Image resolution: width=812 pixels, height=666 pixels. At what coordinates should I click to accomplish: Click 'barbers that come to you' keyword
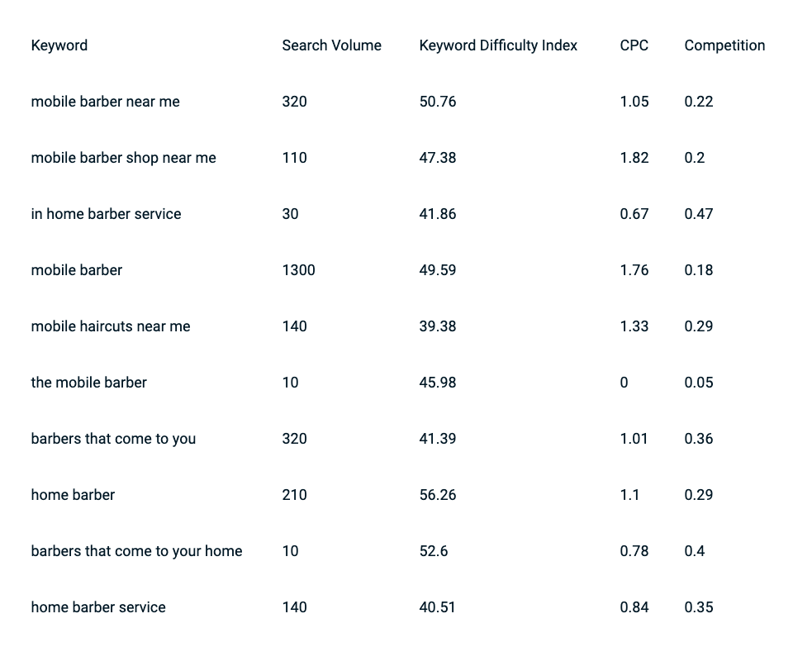click(x=113, y=439)
